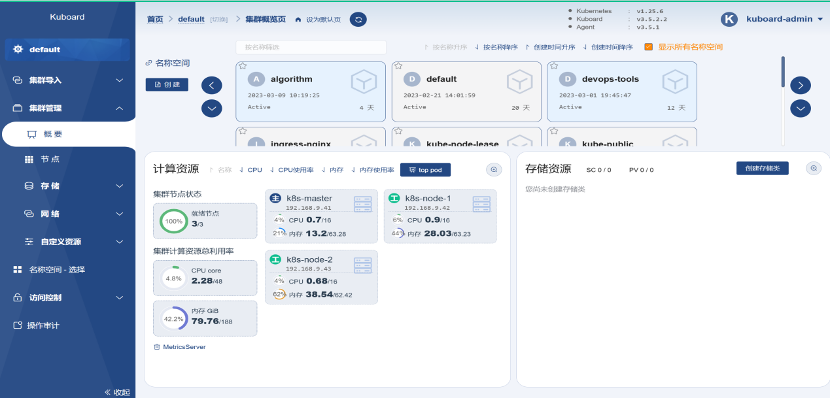Click the 创建存储类 button
The height and width of the screenshot is (398, 830).
(762, 168)
